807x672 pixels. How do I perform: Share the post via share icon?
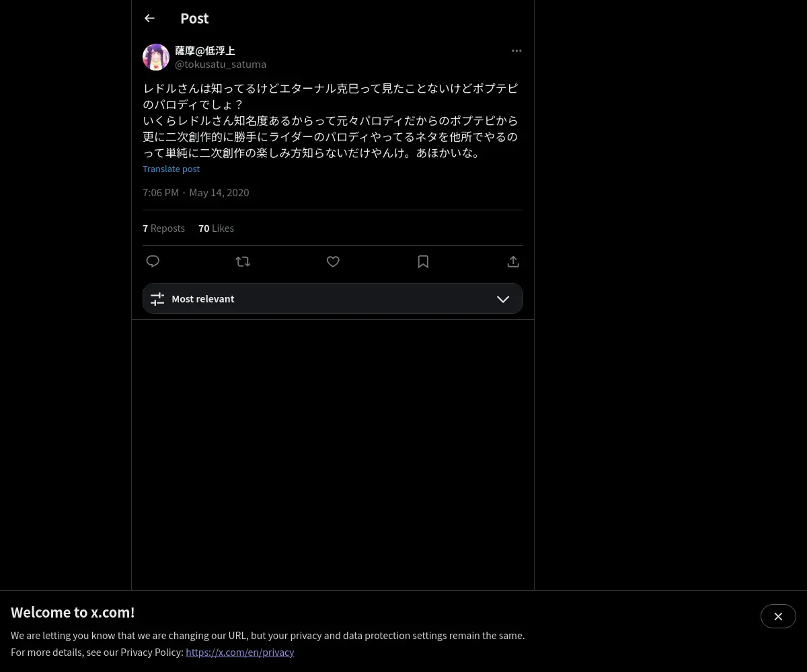(x=513, y=261)
